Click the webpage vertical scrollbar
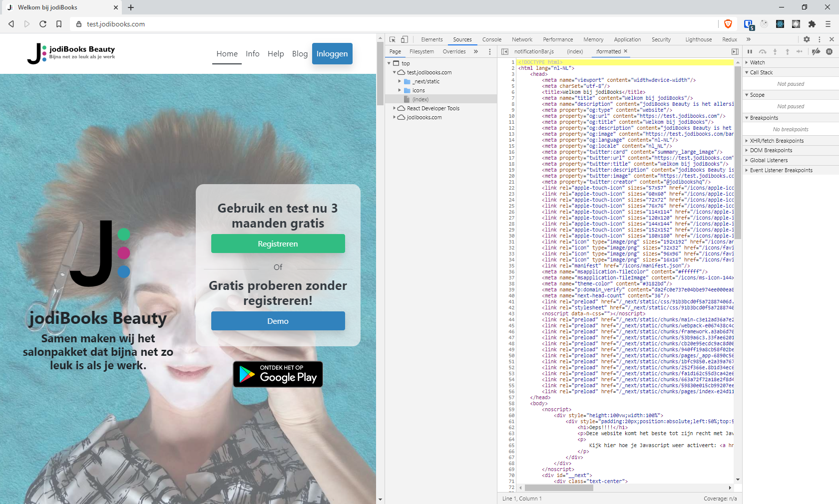The height and width of the screenshot is (504, 839). coord(380,74)
